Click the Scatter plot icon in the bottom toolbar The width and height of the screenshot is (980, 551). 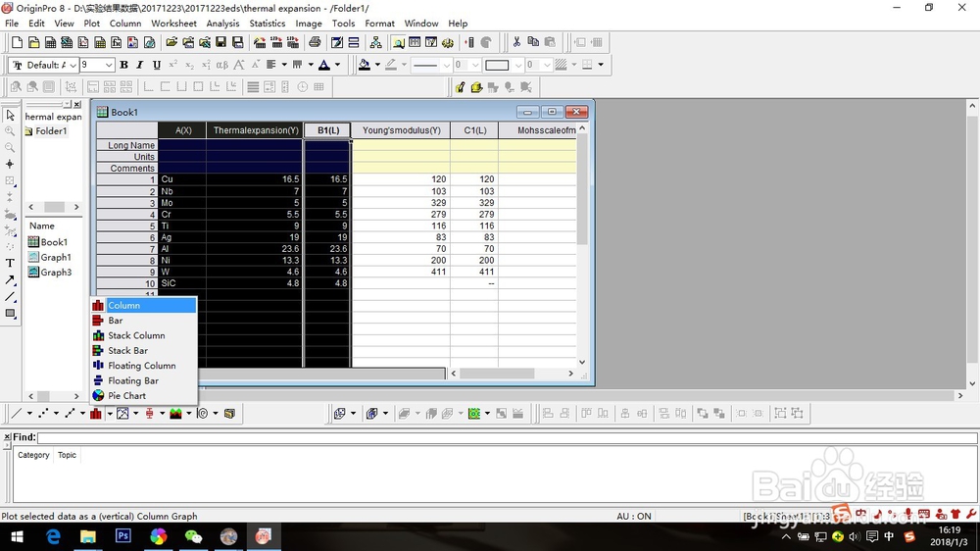click(43, 414)
